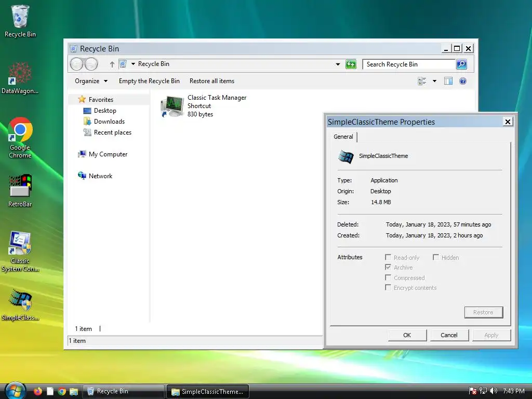Viewport: 532px width, 399px height.
Task: Click the Back navigation button in Recycle Bin
Action: (x=77, y=64)
